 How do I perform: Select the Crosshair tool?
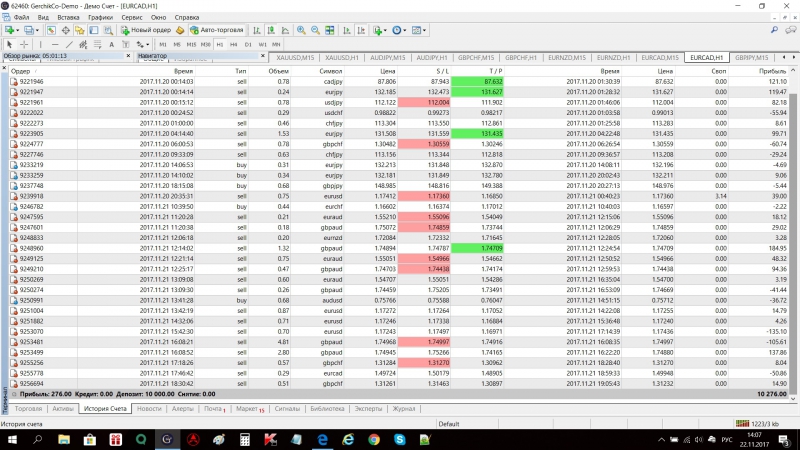coord(24,44)
